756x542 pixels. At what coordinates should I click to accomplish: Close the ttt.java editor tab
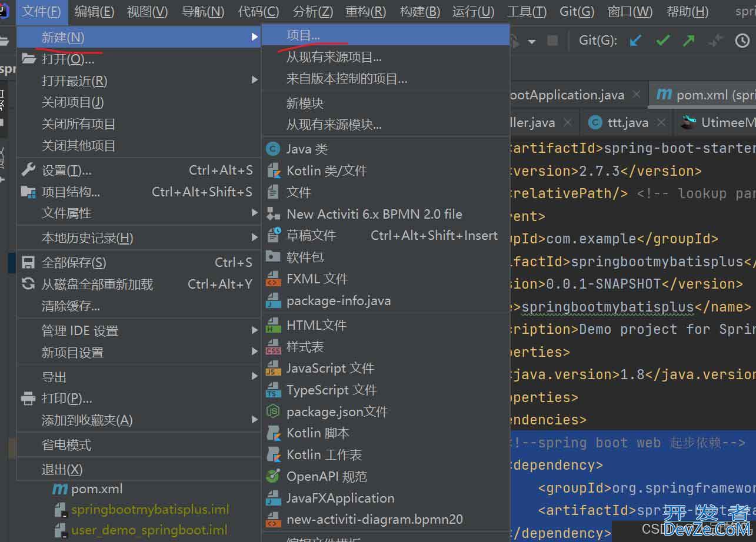(x=662, y=122)
